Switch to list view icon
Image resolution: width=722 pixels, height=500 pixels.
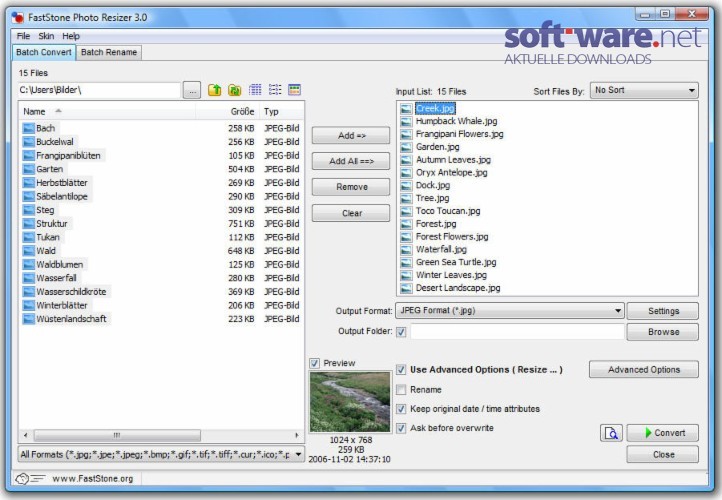coord(275,90)
